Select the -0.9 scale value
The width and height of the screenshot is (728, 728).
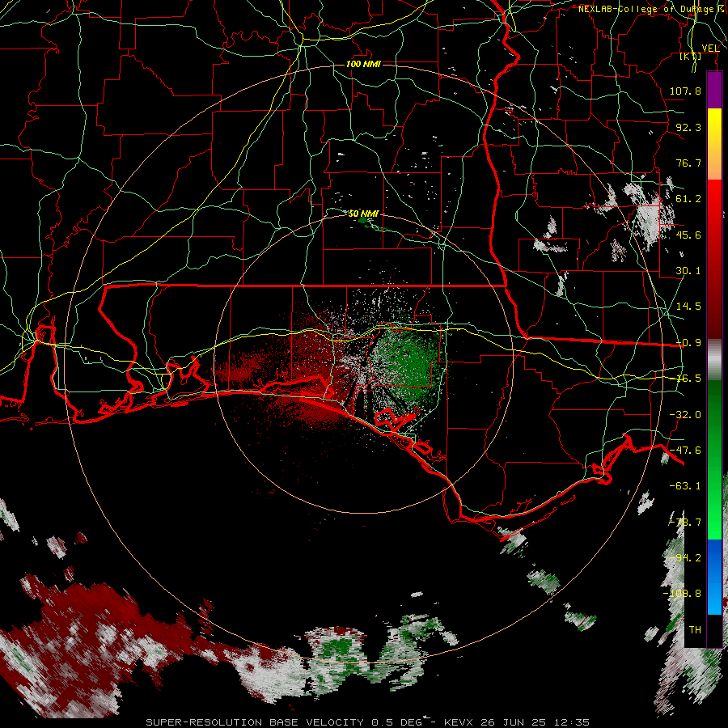688,343
